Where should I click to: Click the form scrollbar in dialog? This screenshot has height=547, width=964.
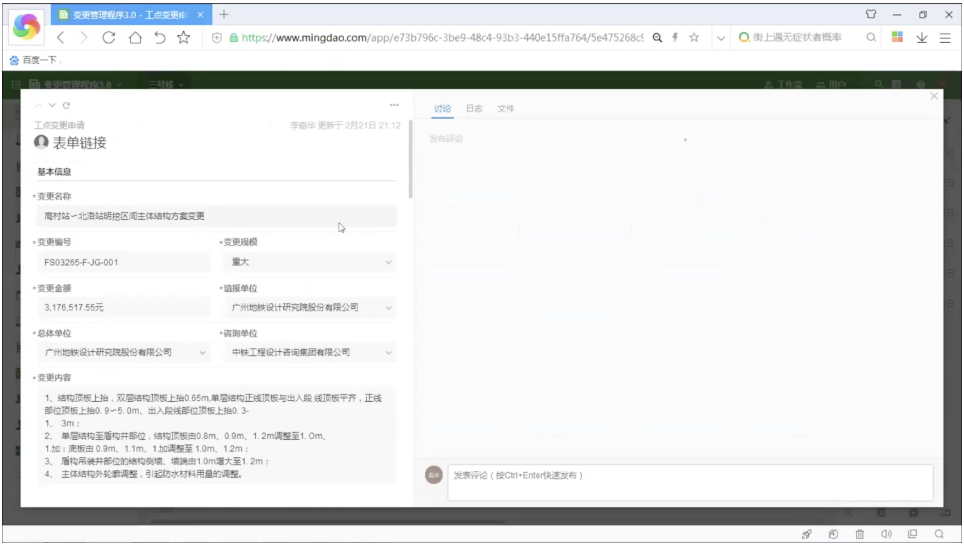coord(410,160)
